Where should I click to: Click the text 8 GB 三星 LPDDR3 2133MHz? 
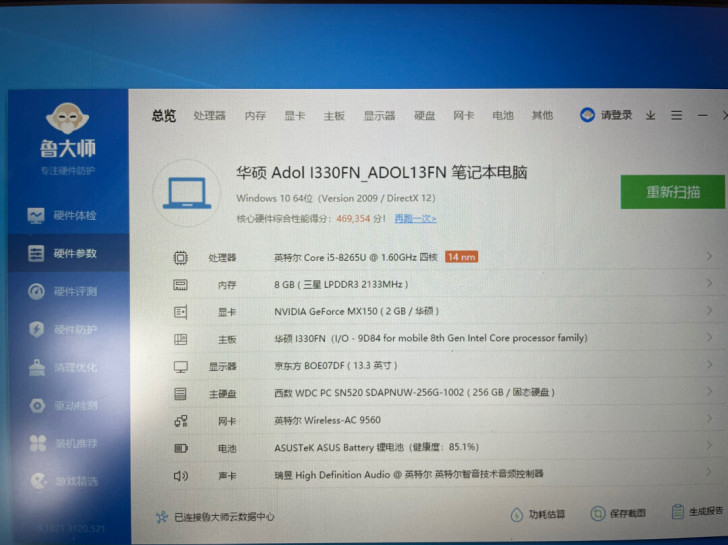point(341,284)
